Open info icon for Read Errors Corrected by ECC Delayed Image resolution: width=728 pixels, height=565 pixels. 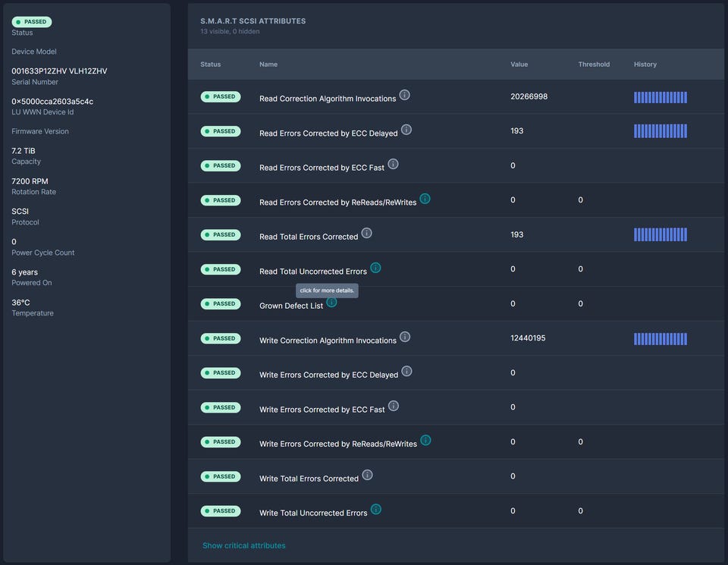click(x=406, y=130)
